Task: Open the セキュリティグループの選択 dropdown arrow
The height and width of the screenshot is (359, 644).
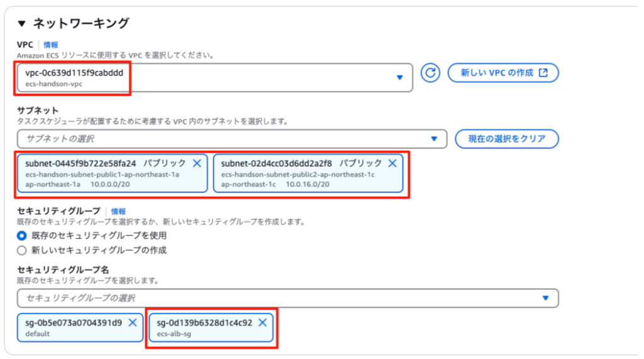Action: click(x=545, y=298)
